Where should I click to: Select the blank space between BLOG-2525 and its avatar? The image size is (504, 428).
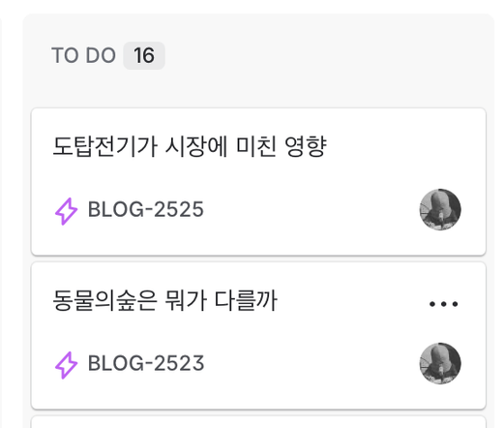[x=311, y=209]
